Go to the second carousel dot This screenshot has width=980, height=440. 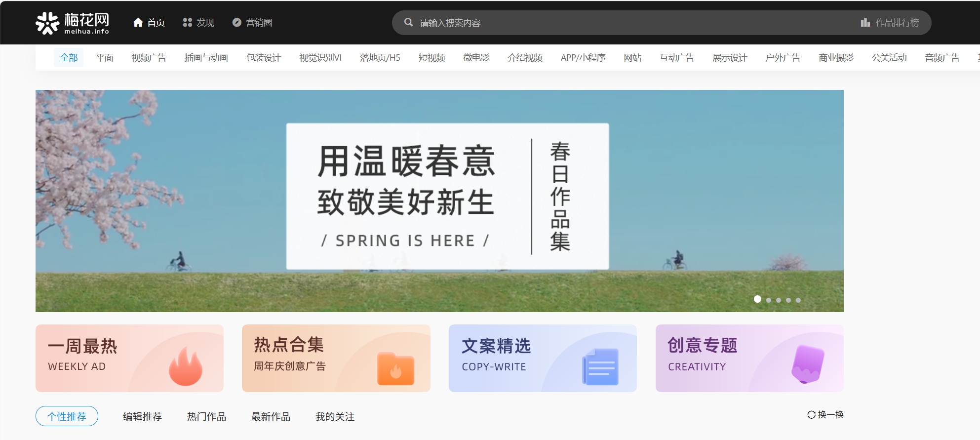pos(769,300)
